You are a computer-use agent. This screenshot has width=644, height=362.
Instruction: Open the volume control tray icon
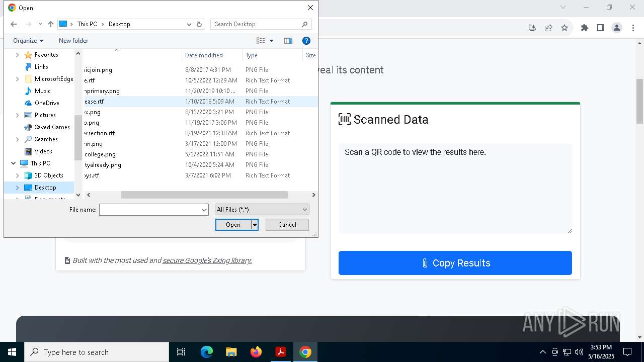click(x=579, y=352)
